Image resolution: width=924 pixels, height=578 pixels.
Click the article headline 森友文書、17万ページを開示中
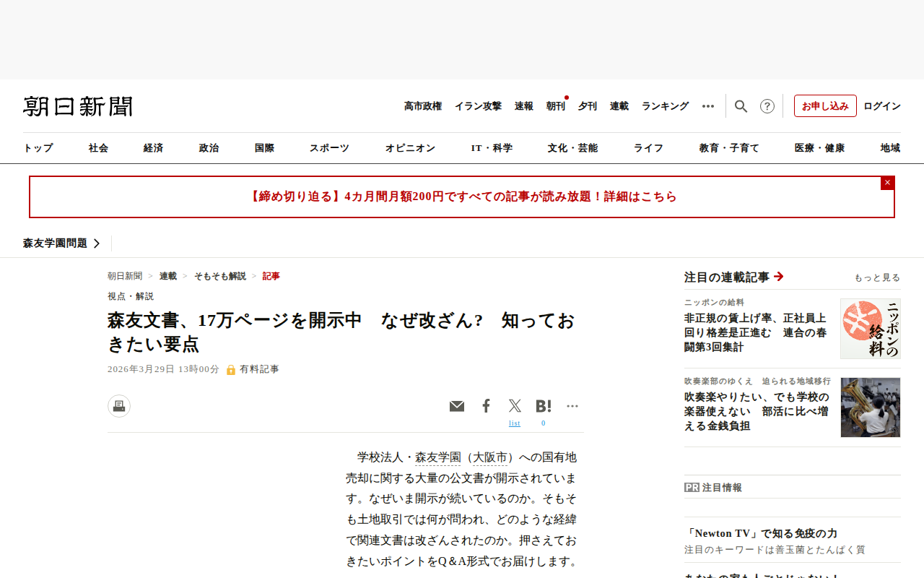[341, 332]
